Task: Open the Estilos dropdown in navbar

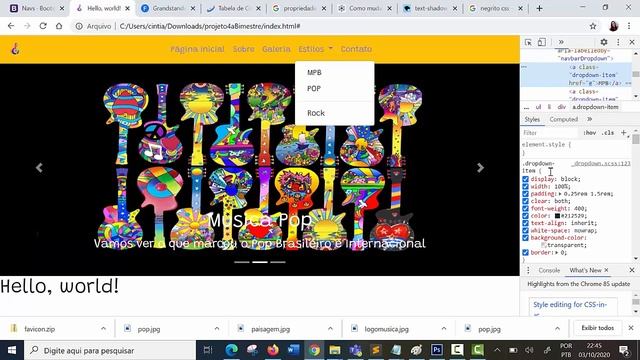Action: [x=315, y=49]
